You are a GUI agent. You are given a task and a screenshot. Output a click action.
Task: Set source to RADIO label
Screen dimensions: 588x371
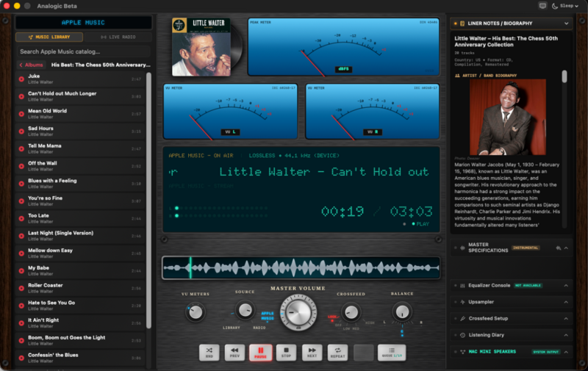coord(259,328)
